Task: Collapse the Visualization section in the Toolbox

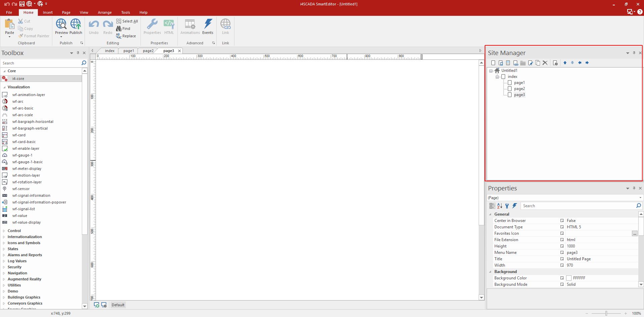Action: 4,87
